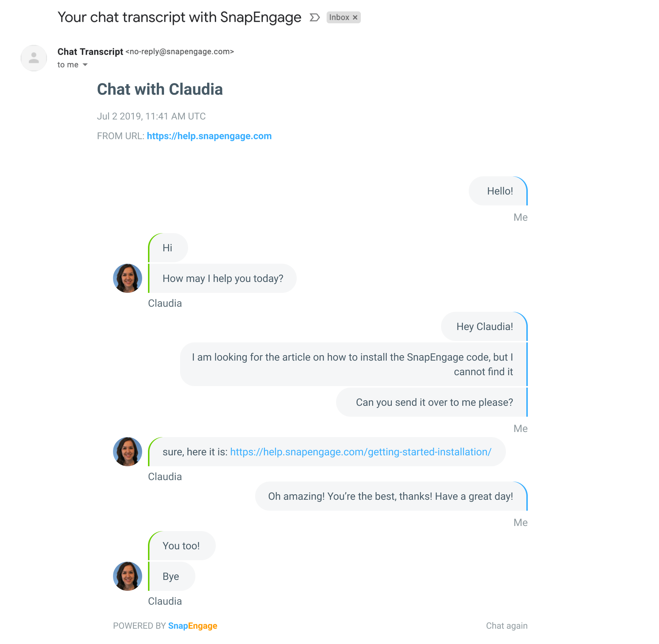
Task: Click the Chat again link
Action: [x=507, y=626]
